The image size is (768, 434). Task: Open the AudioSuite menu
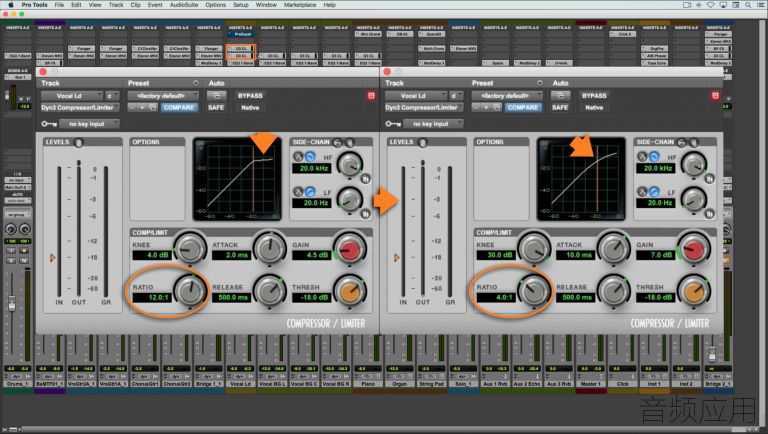coord(184,4)
